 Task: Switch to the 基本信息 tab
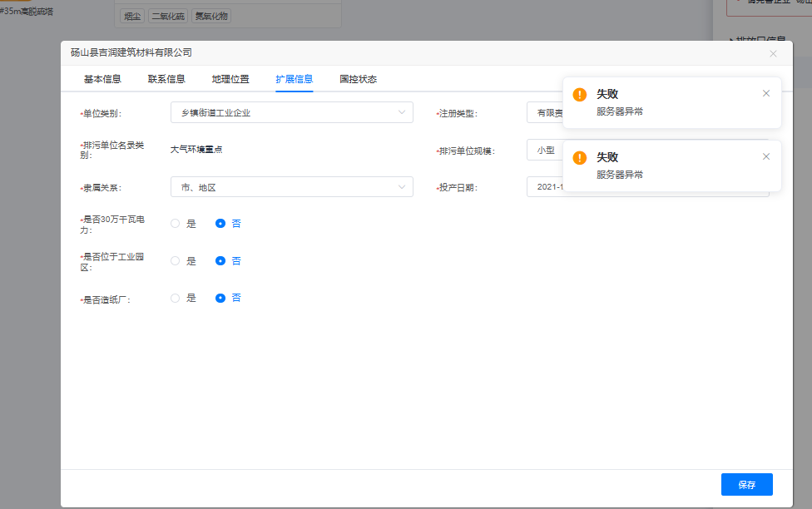(102, 79)
